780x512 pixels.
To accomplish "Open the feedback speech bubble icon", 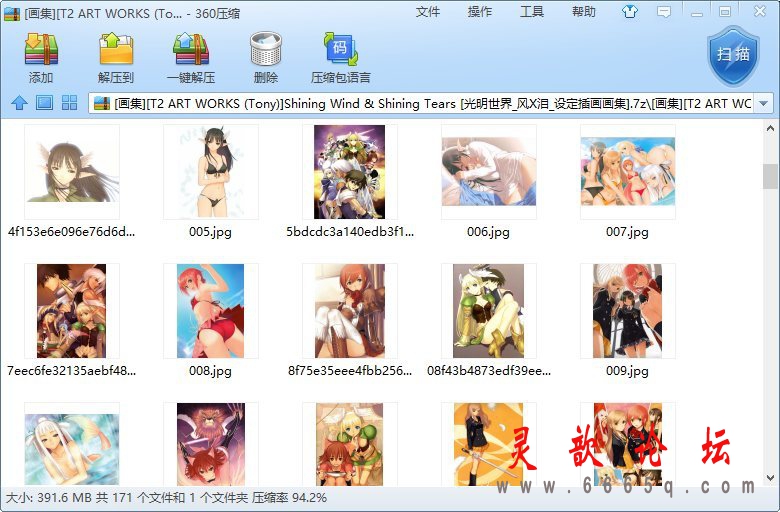I will coord(664,11).
